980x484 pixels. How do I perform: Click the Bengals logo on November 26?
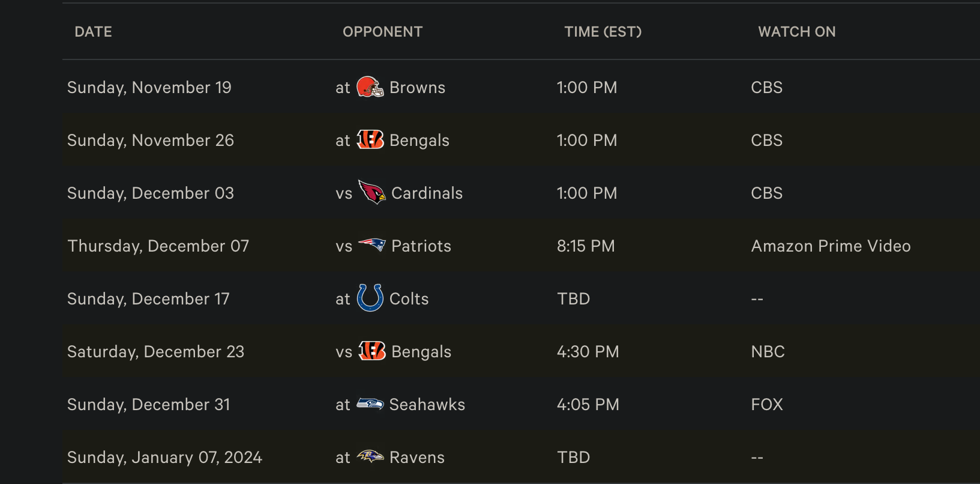[x=370, y=140]
